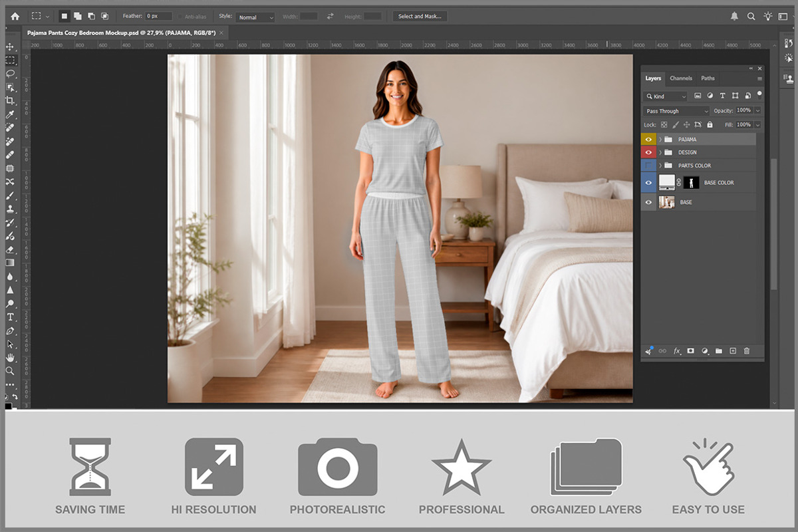Open the marquee tool preset dropdown arrow

click(47, 17)
